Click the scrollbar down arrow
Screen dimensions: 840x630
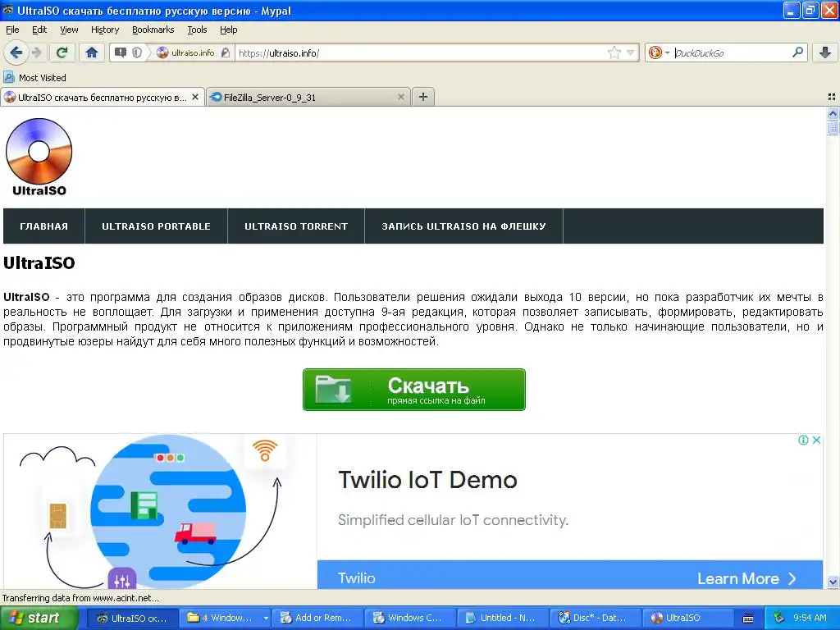click(x=833, y=582)
